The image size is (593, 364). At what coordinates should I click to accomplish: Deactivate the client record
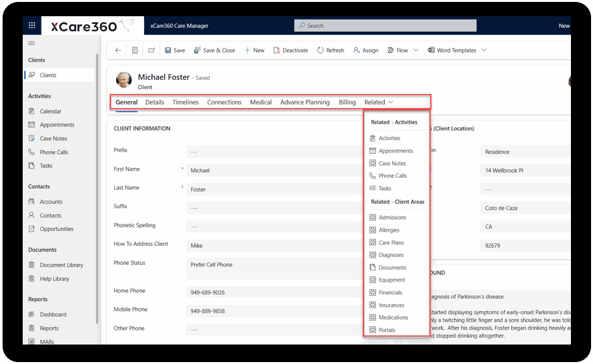click(x=291, y=51)
